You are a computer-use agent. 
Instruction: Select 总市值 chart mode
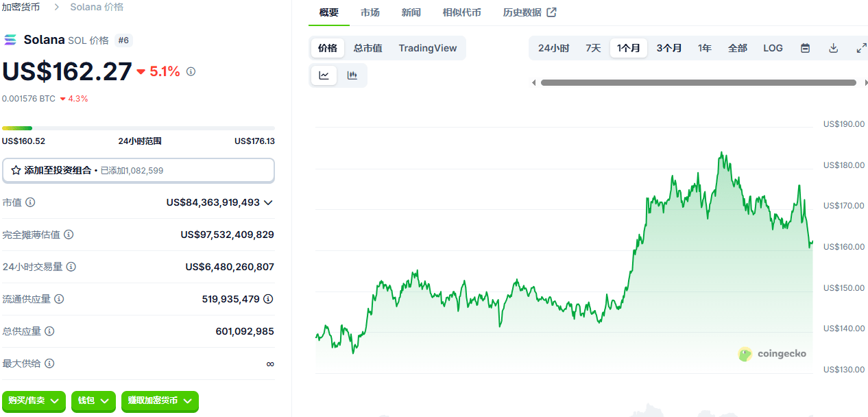tap(368, 48)
